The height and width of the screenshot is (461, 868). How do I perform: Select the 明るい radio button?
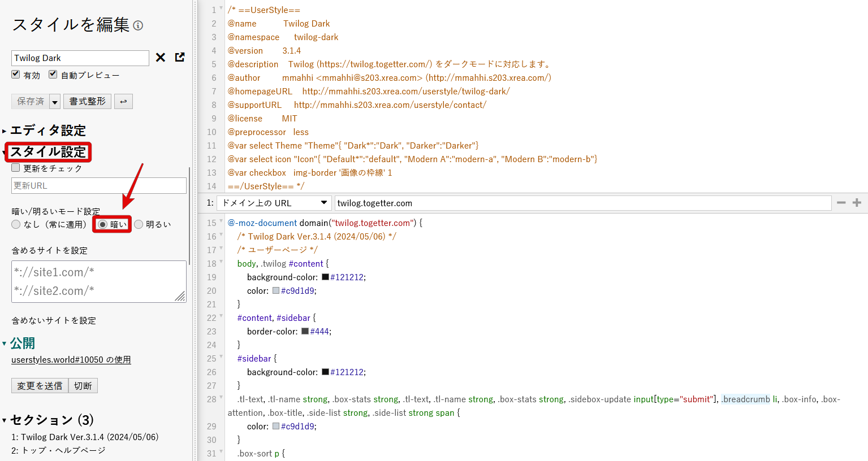pyautogui.click(x=139, y=224)
